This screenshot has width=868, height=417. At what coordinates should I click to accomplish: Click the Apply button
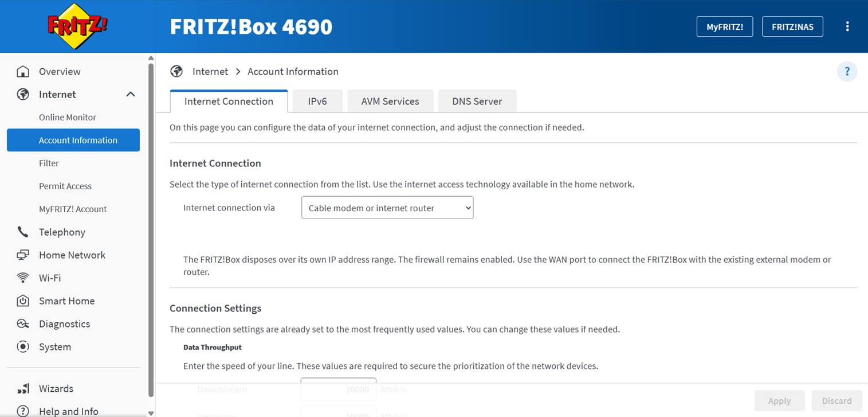click(x=779, y=401)
